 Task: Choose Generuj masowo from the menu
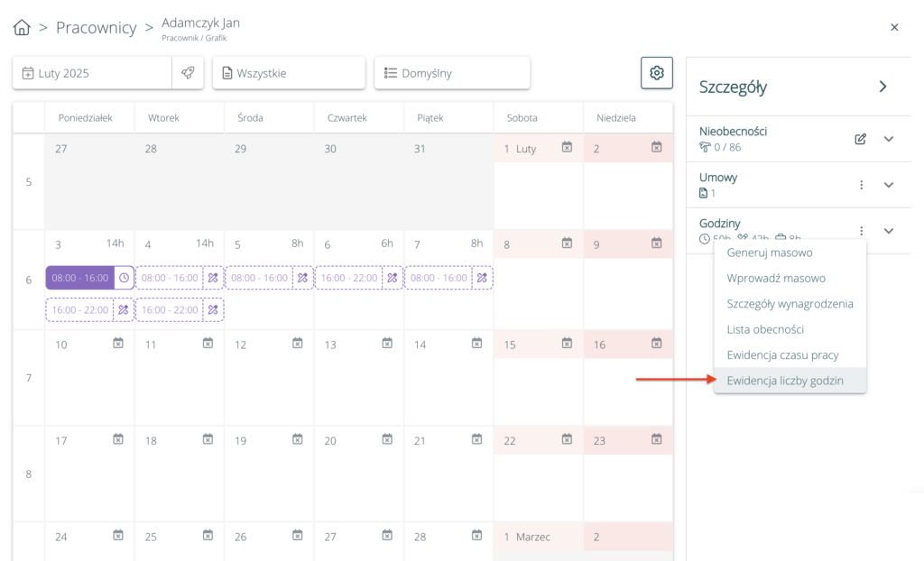click(x=769, y=253)
